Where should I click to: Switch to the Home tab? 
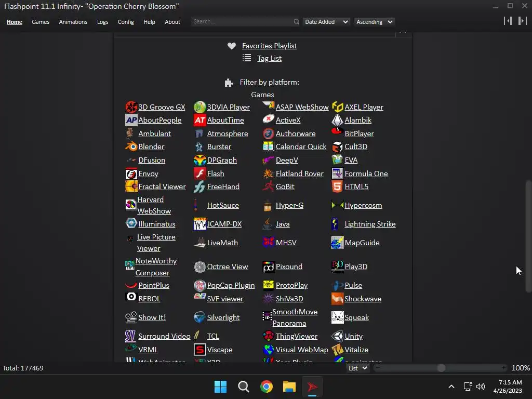pos(14,22)
